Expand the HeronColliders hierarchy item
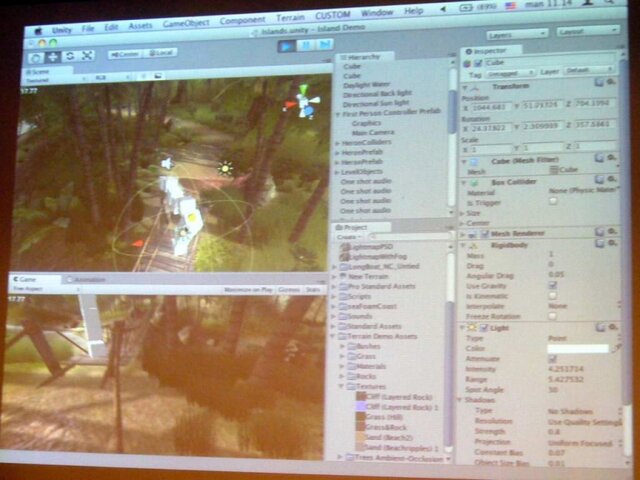Screen dimensions: 640x480 [338, 143]
